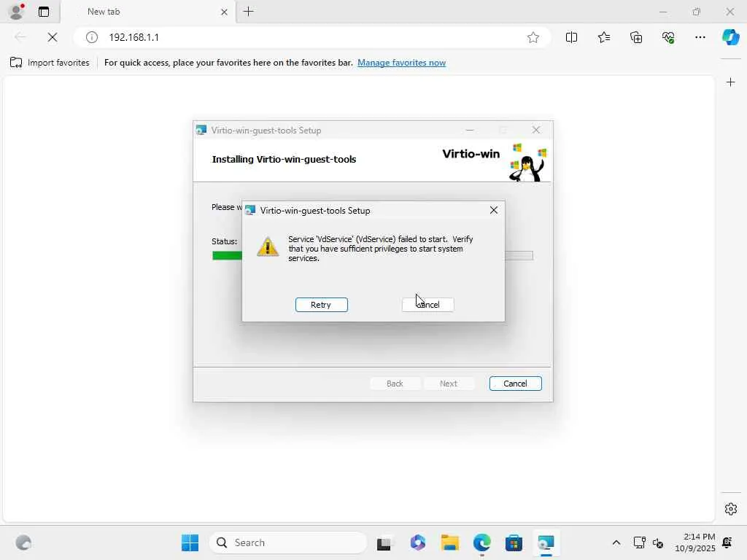This screenshot has height=560, width=747.
Task: Click the Virtio-win penguin logo
Action: pyautogui.click(x=528, y=163)
